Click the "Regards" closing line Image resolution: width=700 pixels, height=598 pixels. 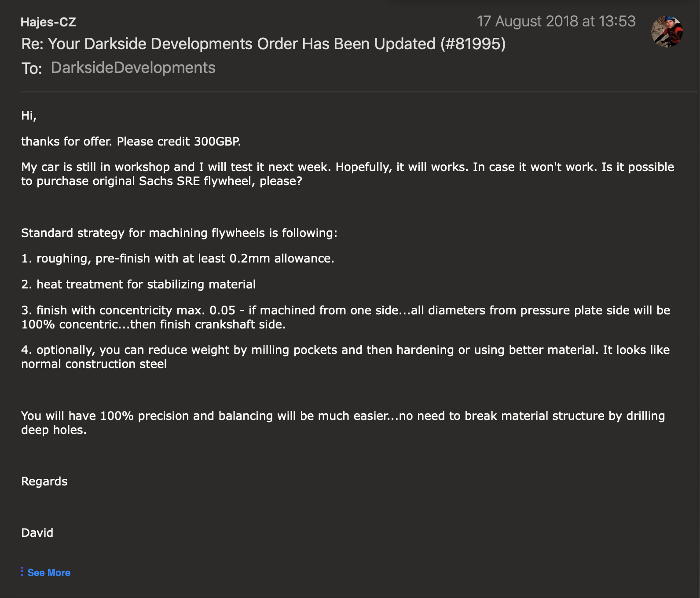[44, 481]
